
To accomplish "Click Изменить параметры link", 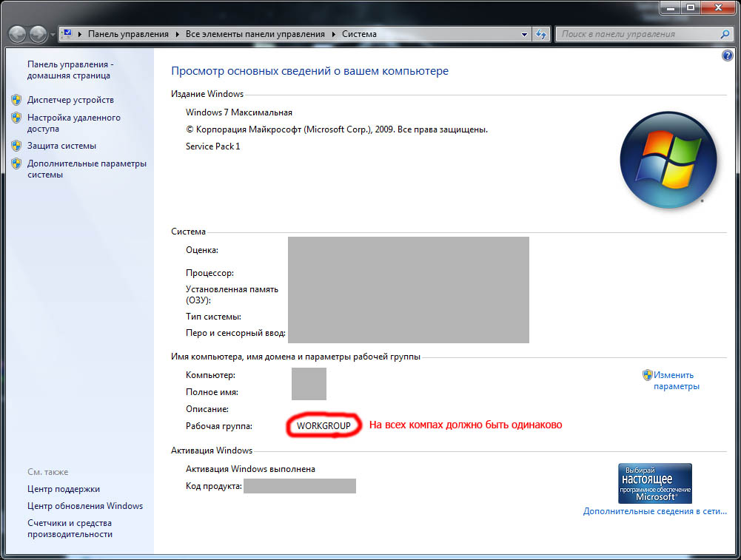I will pyautogui.click(x=677, y=380).
